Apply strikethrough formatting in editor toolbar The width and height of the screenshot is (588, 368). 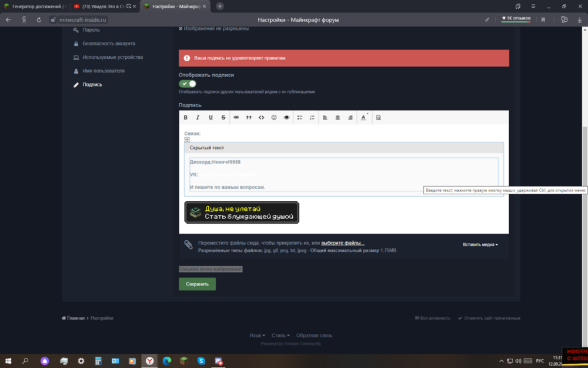pos(223,118)
